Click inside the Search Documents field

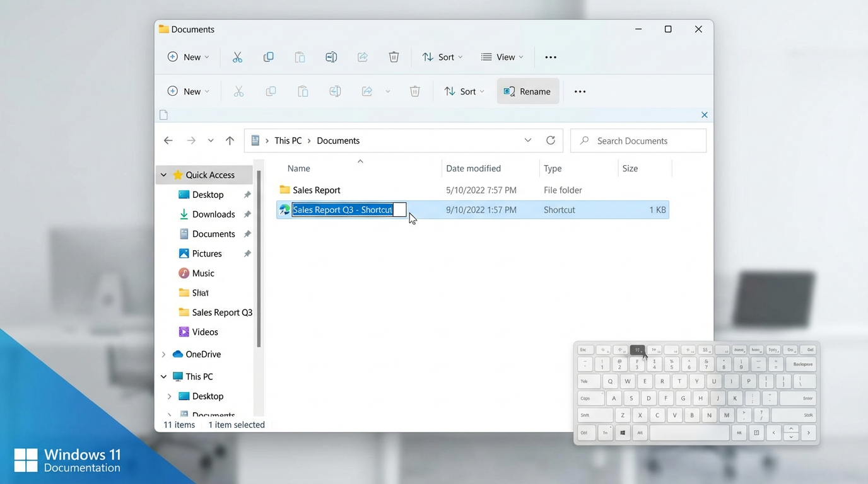coord(638,140)
